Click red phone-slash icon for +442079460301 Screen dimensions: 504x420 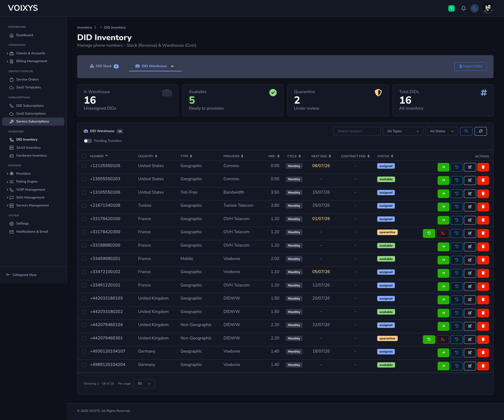tap(443, 339)
